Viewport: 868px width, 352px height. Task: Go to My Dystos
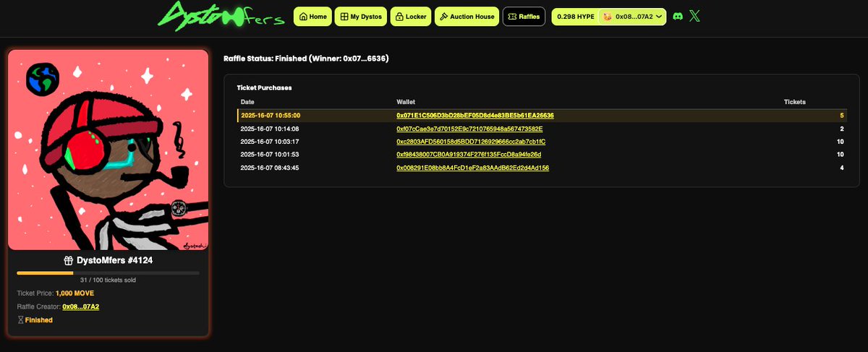click(361, 16)
